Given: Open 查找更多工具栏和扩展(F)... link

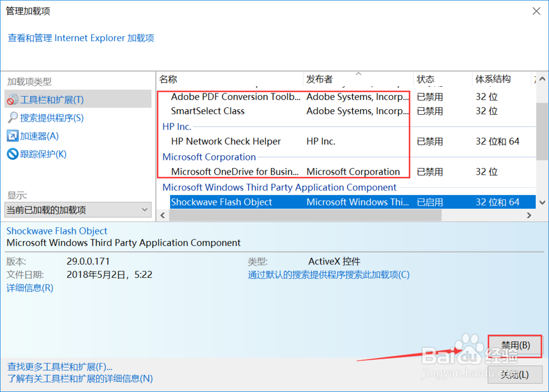Looking at the screenshot, I should 60,367.
